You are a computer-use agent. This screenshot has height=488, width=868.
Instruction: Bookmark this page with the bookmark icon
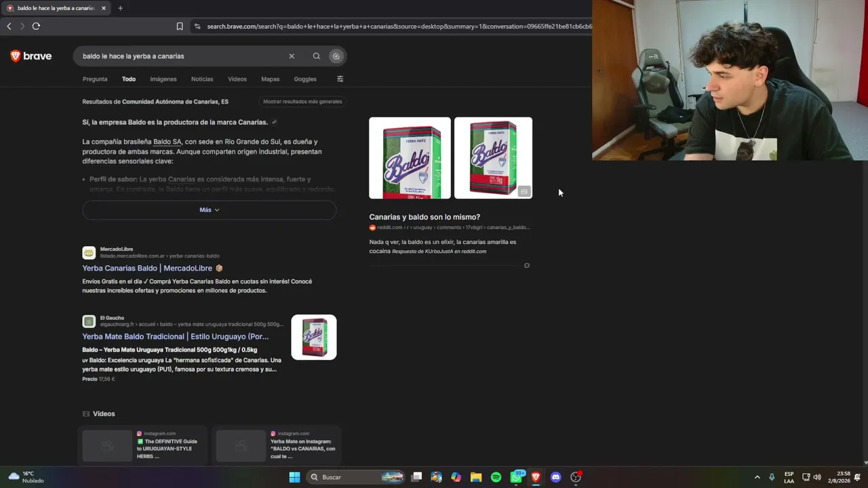tap(180, 26)
